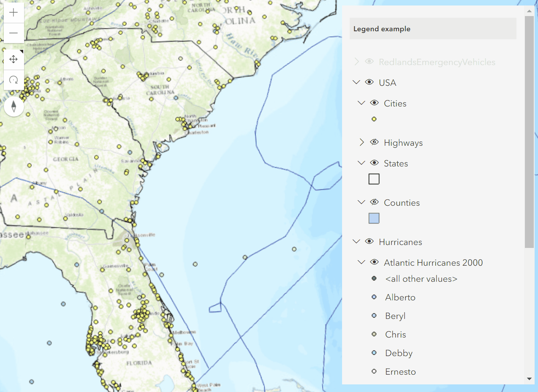
Task: Click the '<all other values>' legend entry
Action: 421,279
